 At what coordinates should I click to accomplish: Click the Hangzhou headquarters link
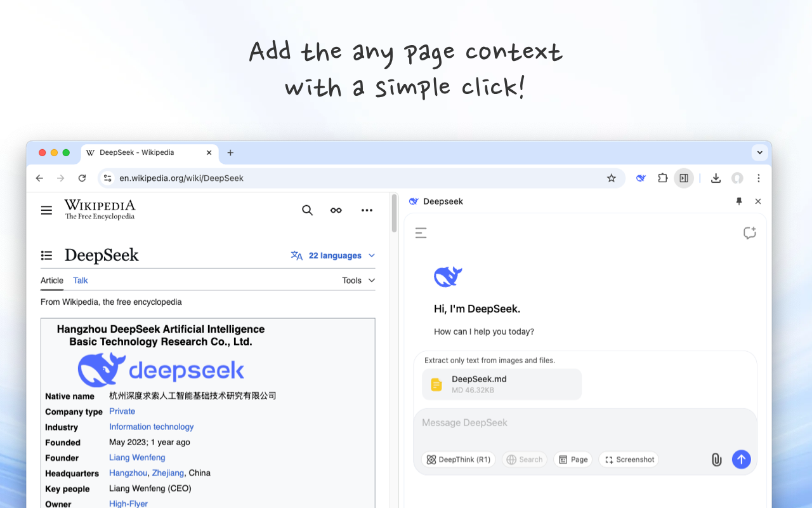(128, 473)
